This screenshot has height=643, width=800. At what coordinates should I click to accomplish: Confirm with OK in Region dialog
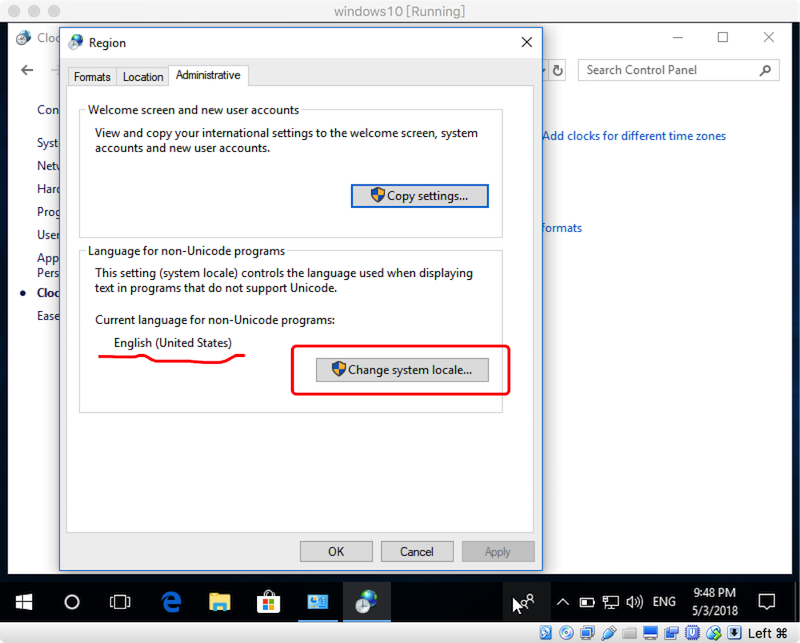pyautogui.click(x=336, y=552)
